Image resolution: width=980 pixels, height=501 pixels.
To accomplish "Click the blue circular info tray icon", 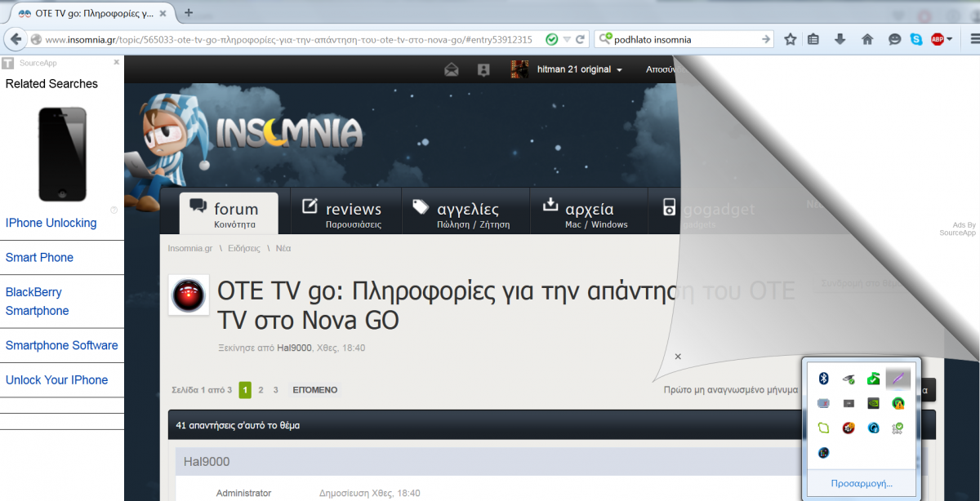I will [x=873, y=428].
